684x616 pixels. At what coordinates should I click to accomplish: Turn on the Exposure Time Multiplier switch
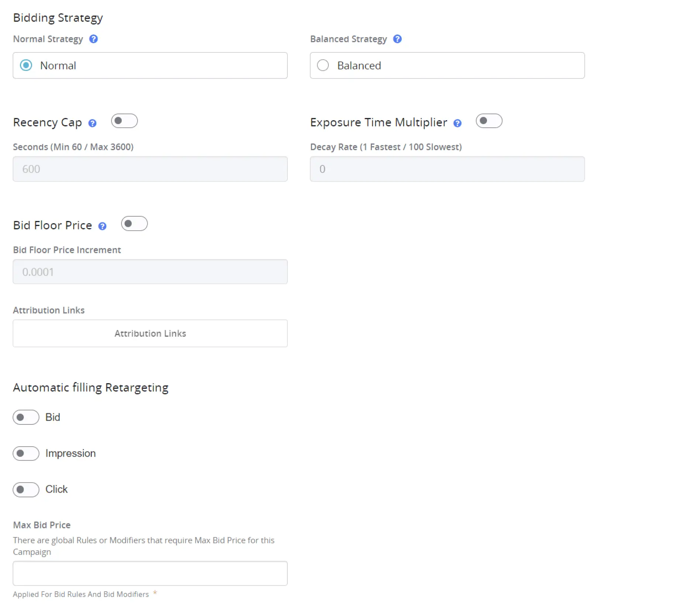(x=489, y=121)
